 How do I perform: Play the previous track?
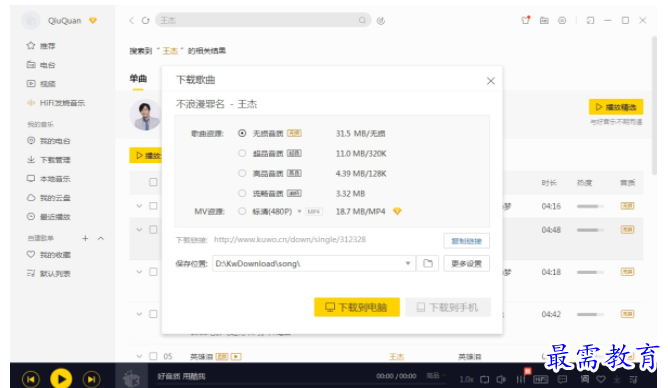(31, 379)
